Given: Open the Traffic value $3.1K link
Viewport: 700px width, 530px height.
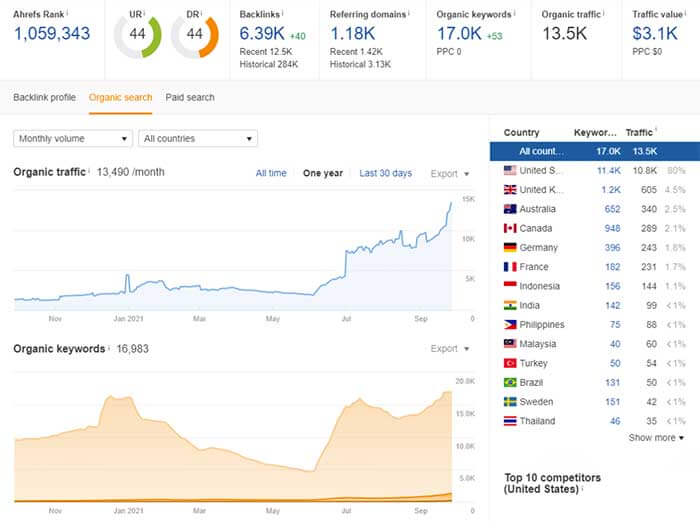Looking at the screenshot, I should [x=655, y=33].
